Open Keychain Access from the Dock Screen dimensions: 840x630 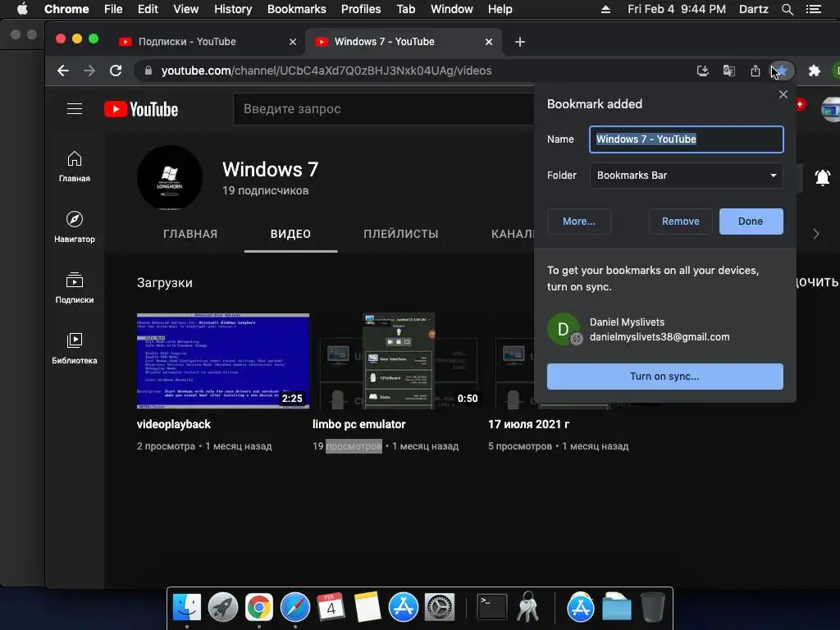click(527, 608)
